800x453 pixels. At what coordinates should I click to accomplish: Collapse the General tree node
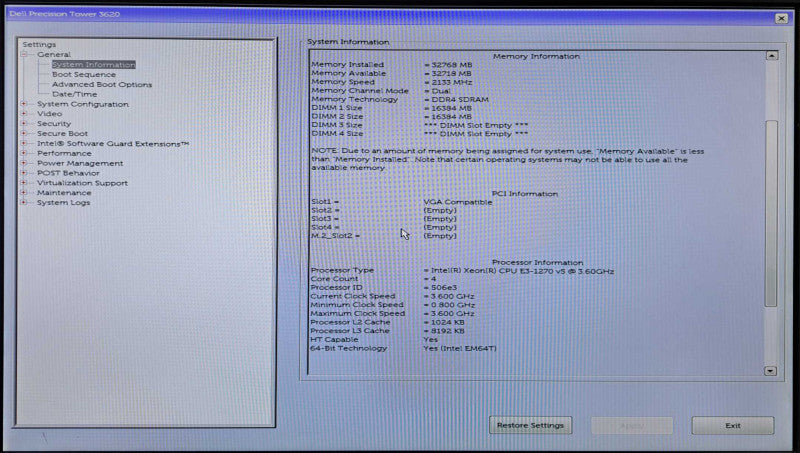[23, 54]
